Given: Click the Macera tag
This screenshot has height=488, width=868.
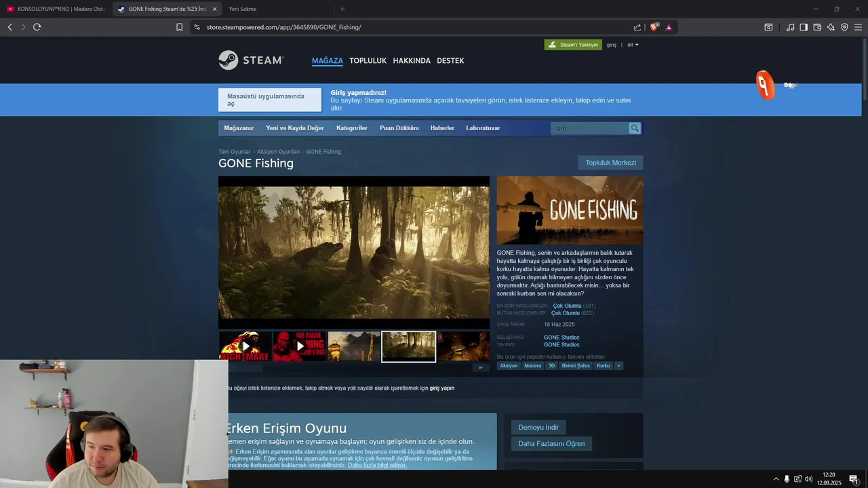Looking at the screenshot, I should point(533,365).
